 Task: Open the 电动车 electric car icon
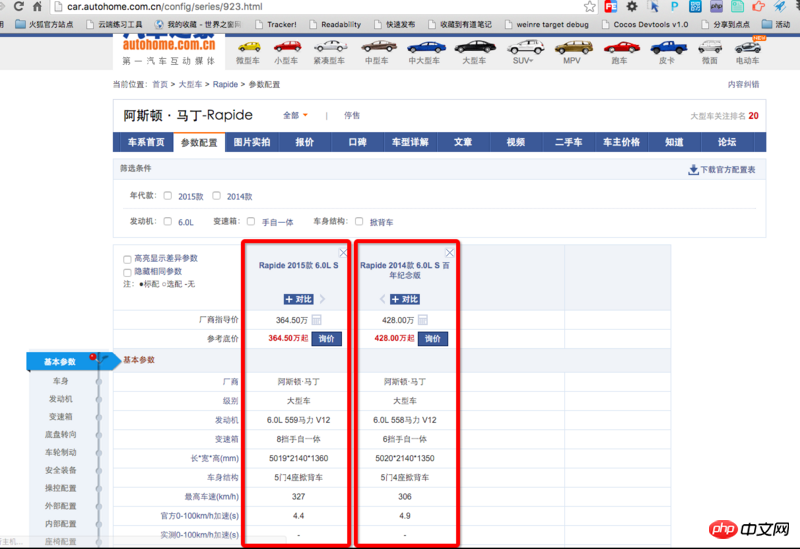point(748,47)
